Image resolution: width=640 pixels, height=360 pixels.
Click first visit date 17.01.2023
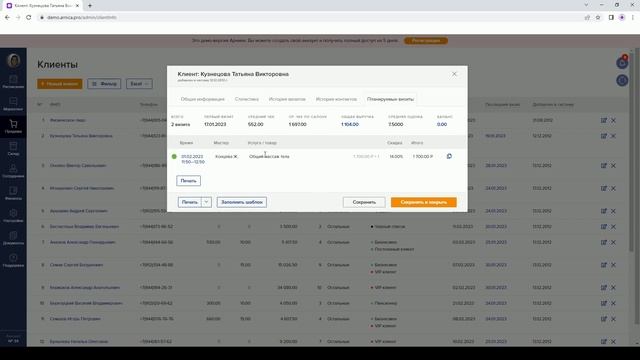click(x=215, y=124)
